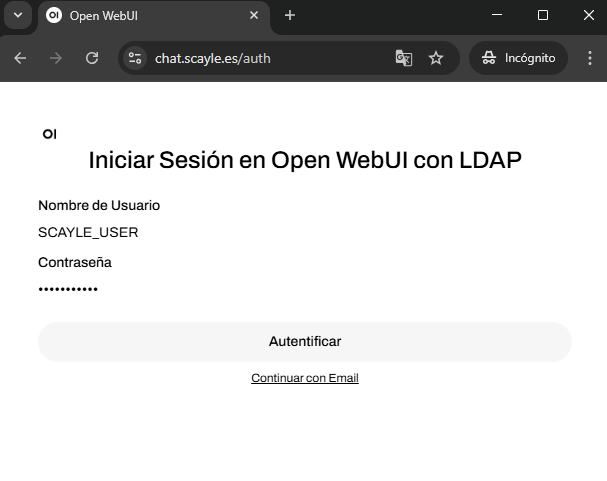
Task: Focus the Contraseña password field
Action: tap(305, 289)
